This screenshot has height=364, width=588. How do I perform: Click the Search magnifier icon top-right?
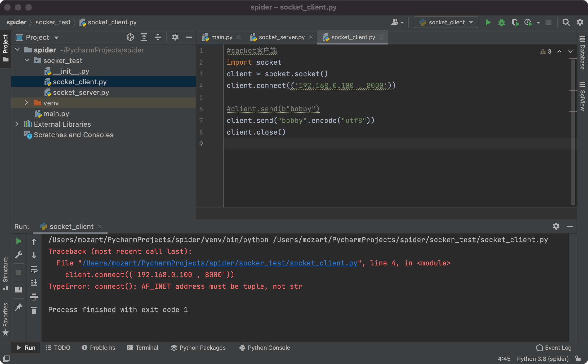(566, 22)
